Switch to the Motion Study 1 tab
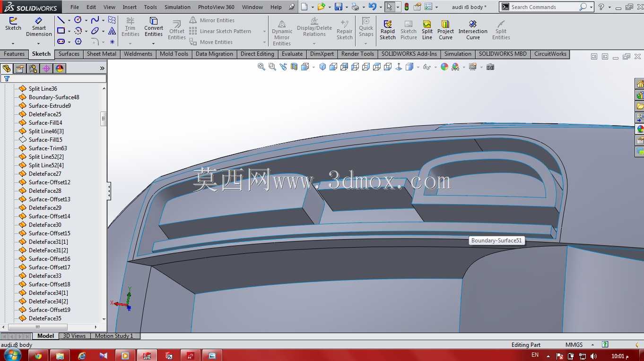 pos(114,336)
